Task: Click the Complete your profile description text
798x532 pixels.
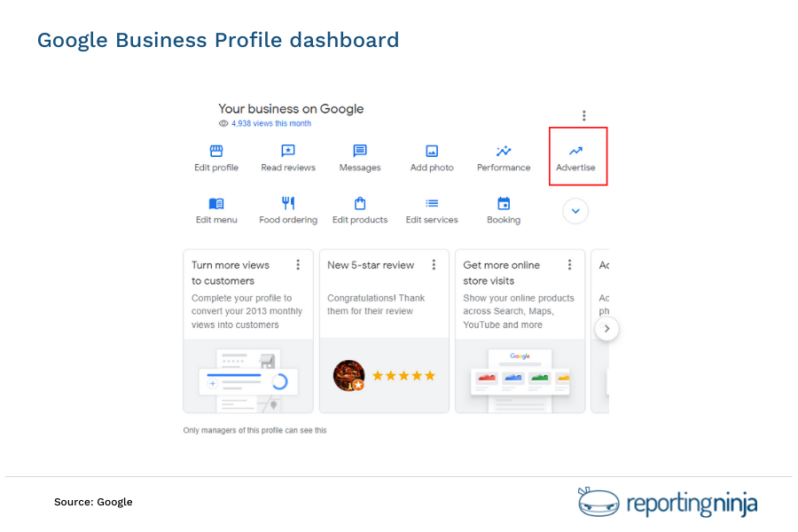Action: [246, 311]
